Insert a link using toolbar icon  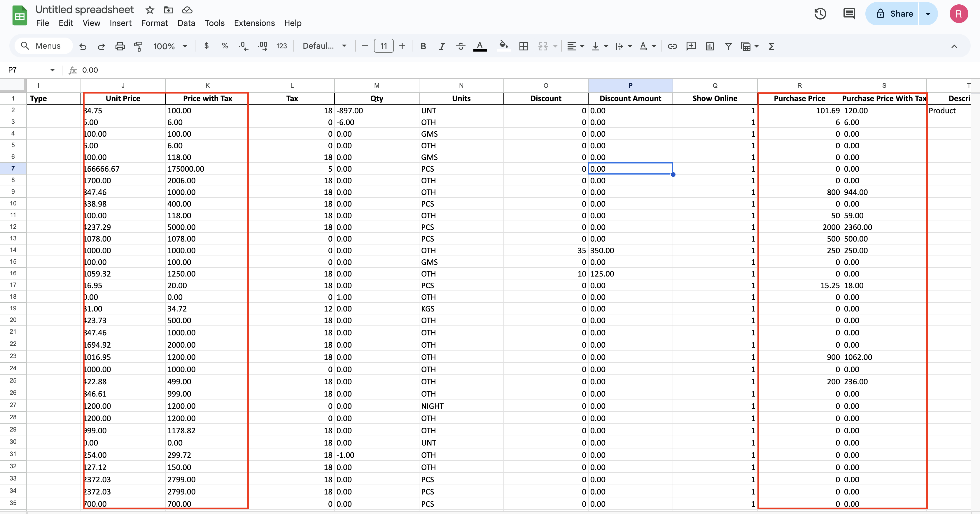[672, 46]
